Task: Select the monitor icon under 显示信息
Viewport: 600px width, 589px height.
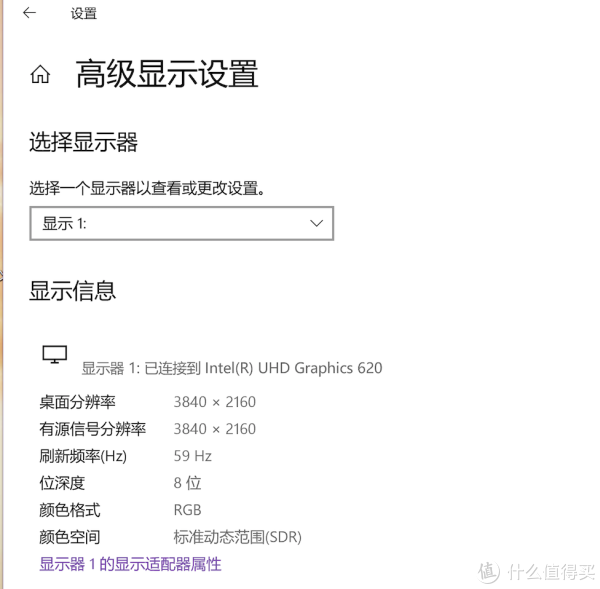Action: [x=54, y=354]
